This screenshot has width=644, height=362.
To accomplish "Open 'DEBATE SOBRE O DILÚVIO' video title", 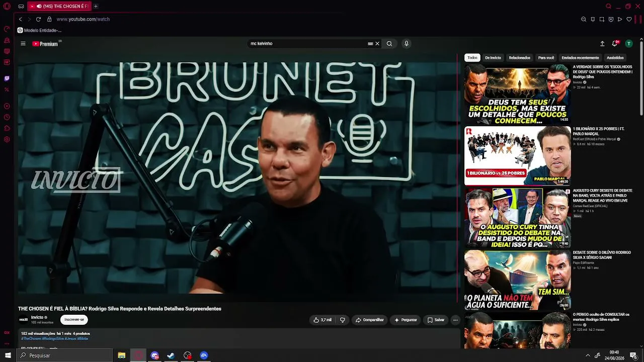I will (602, 255).
